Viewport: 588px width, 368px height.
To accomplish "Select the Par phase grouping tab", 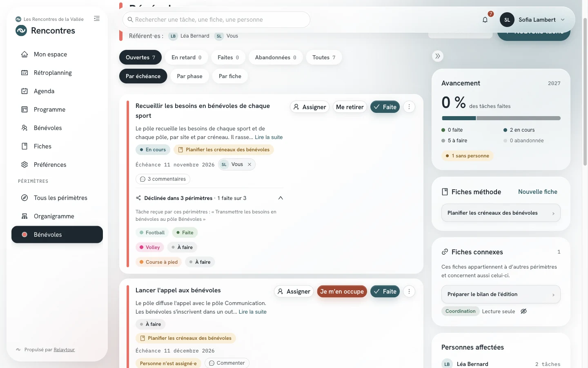I will tap(189, 76).
